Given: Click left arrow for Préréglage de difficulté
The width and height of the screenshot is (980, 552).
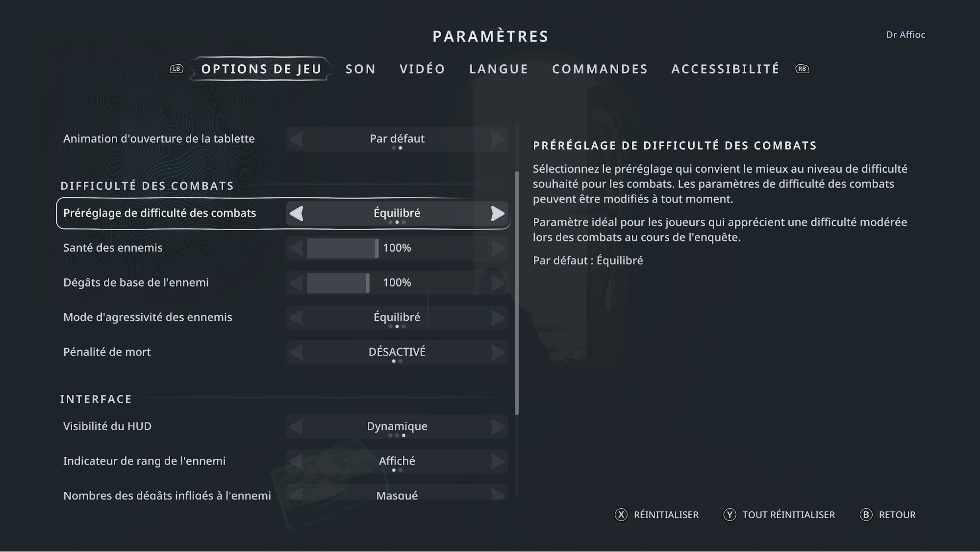Looking at the screenshot, I should tap(296, 213).
